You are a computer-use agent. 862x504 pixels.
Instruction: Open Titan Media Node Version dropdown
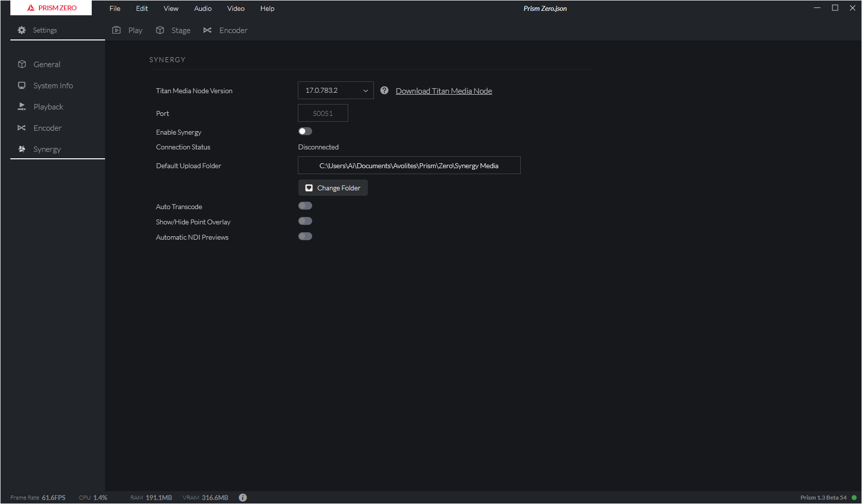click(336, 91)
